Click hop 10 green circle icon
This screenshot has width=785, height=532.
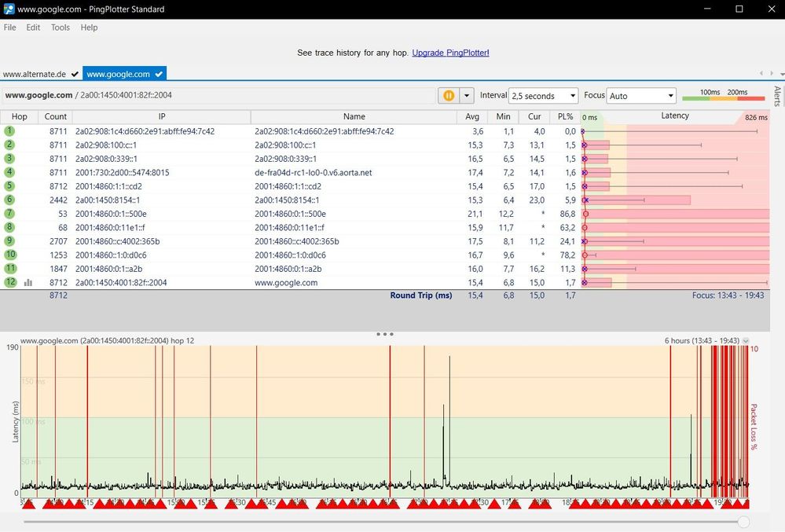pos(10,255)
